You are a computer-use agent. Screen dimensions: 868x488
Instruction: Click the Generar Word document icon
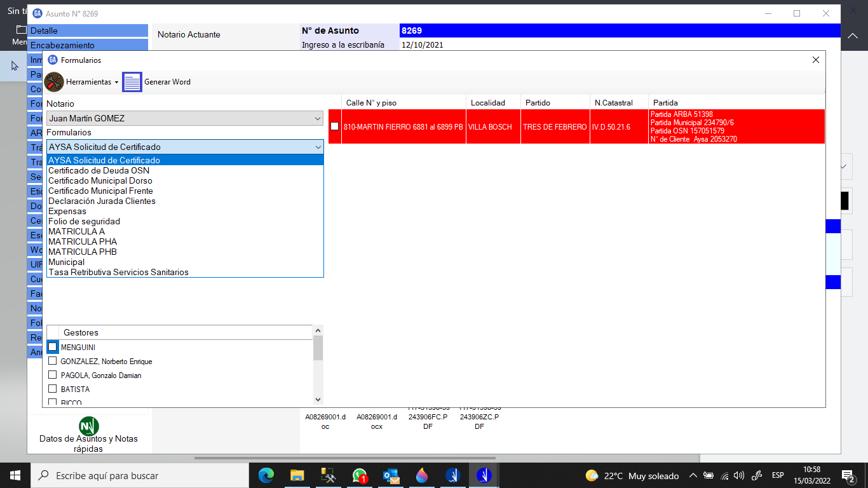pyautogui.click(x=132, y=82)
